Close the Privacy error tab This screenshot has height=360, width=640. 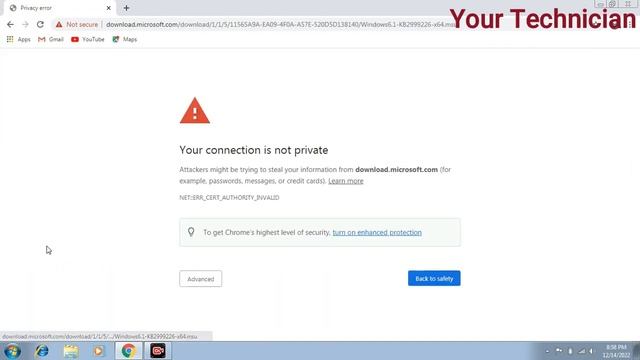tap(109, 8)
